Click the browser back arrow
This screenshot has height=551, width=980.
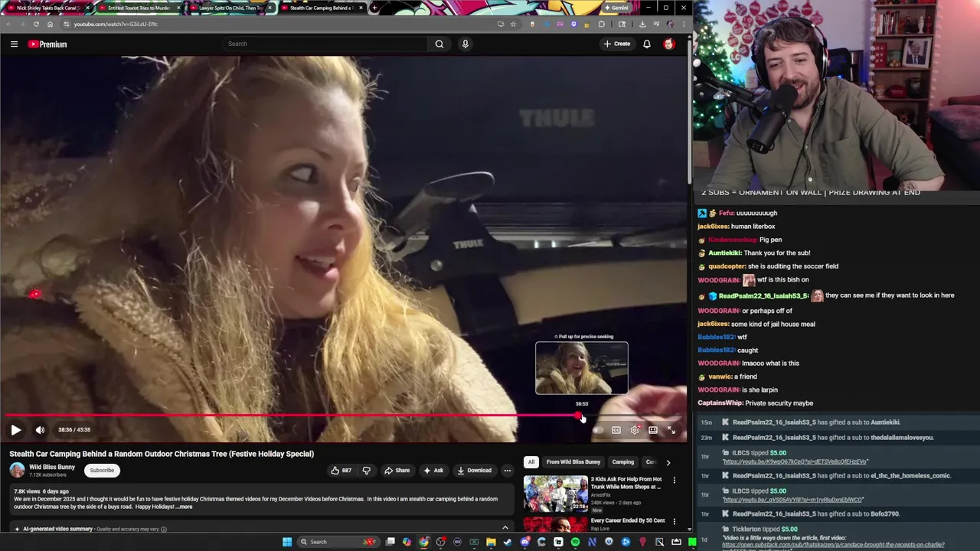(8, 24)
